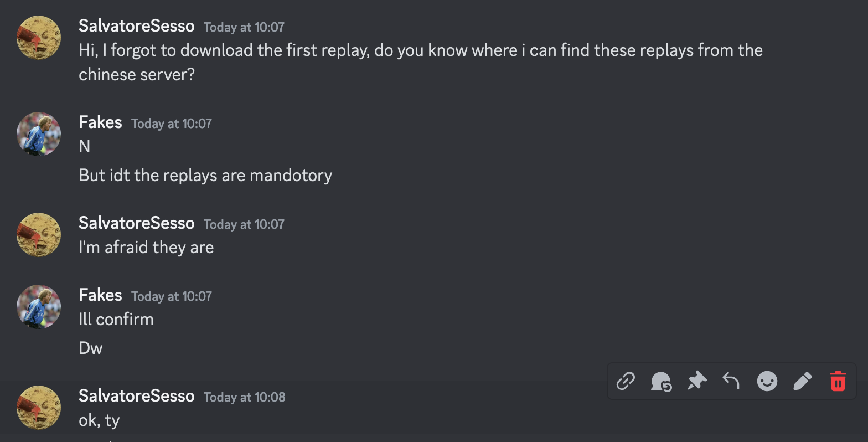Click the "But idt the replays are mandotory" message
Viewport: 868px width, 442px height.
coord(205,176)
